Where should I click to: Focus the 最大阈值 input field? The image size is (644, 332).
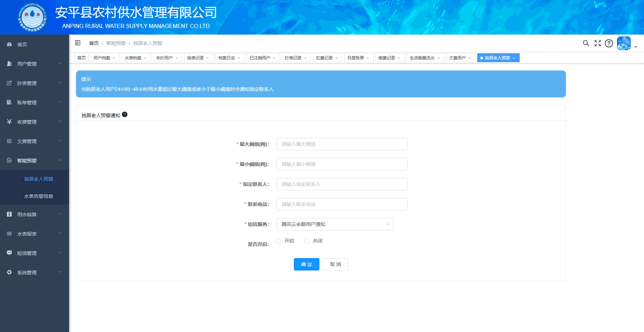pos(342,144)
